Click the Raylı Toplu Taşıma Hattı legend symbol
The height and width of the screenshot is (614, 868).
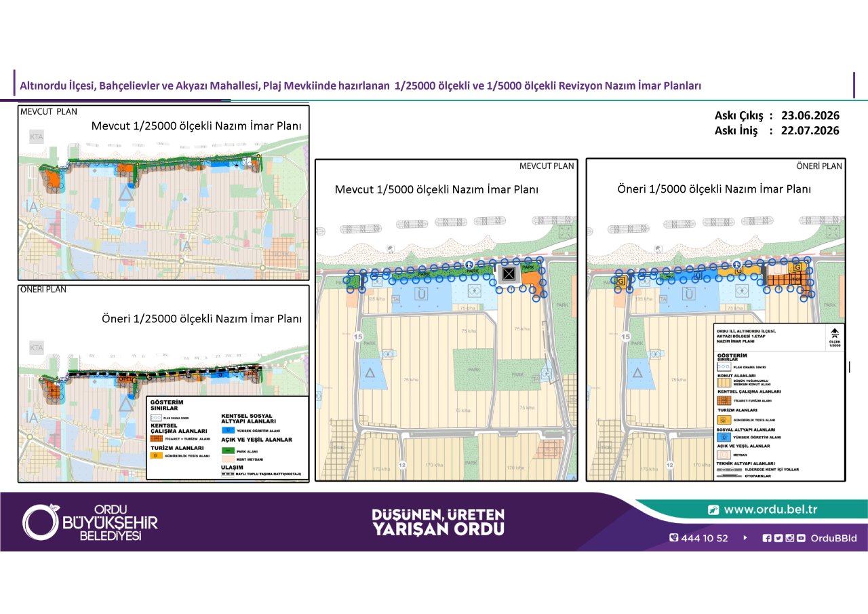pyautogui.click(x=228, y=474)
